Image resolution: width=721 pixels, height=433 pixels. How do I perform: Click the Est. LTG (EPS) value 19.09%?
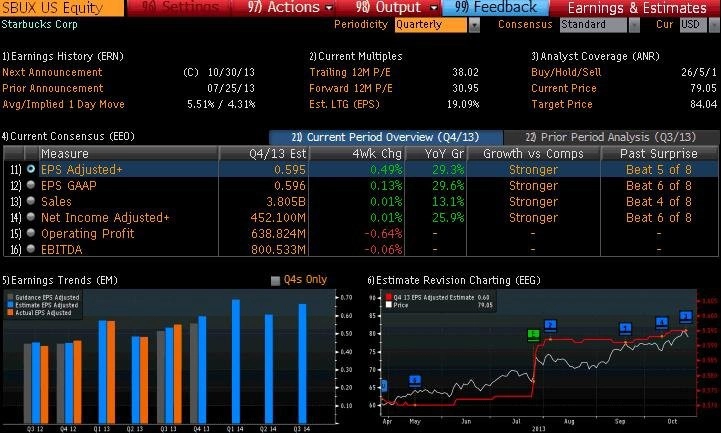tap(463, 104)
